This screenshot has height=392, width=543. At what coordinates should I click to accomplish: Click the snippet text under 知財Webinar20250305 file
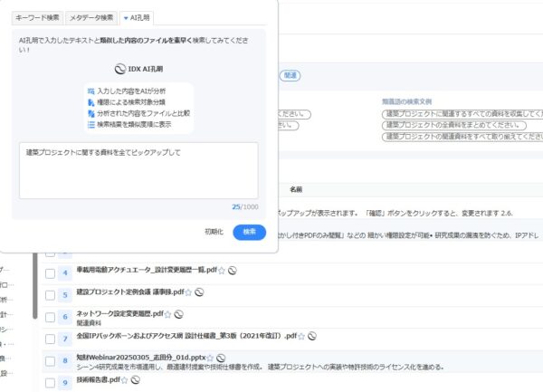(261, 367)
